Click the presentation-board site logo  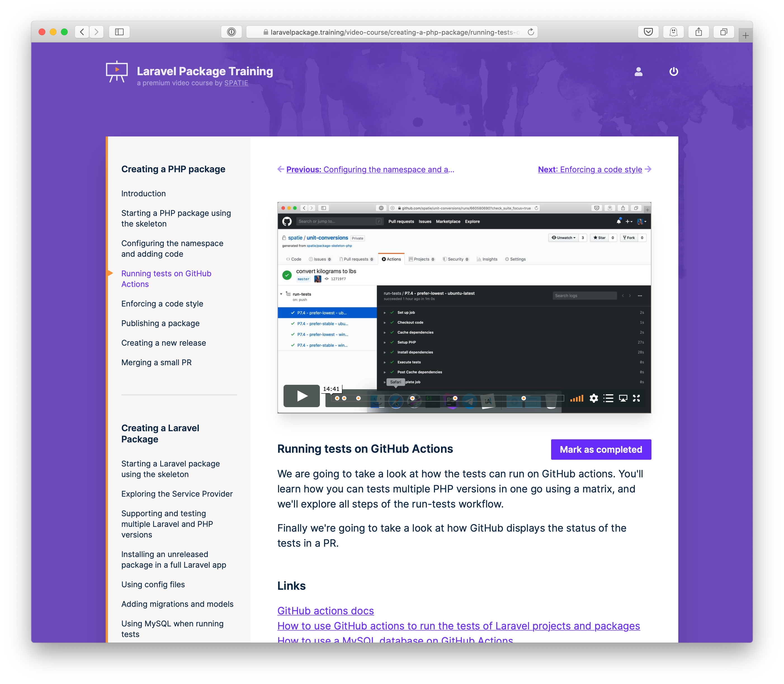pos(117,72)
